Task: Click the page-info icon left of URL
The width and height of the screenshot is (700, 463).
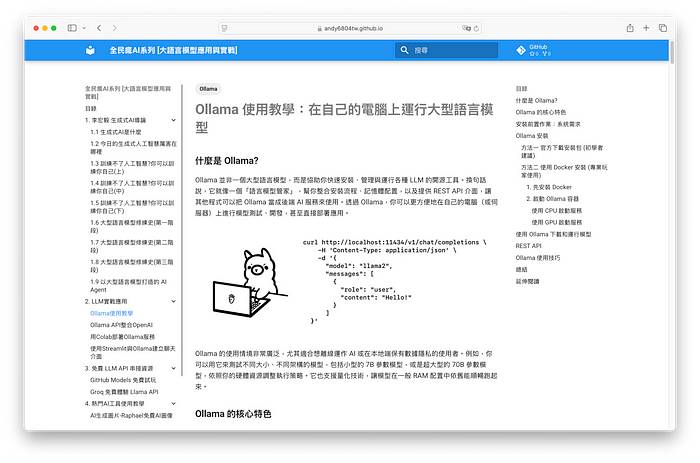Action: [225, 28]
